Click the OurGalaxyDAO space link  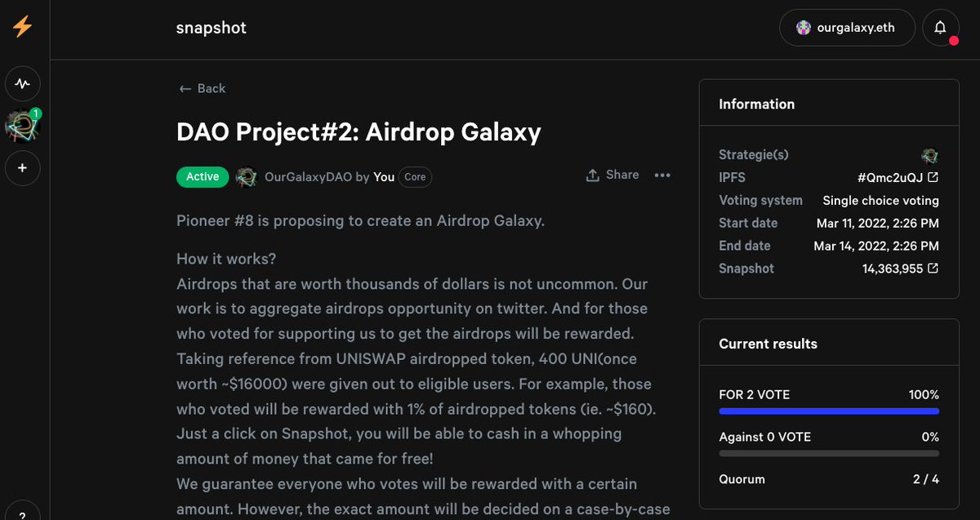click(x=308, y=176)
